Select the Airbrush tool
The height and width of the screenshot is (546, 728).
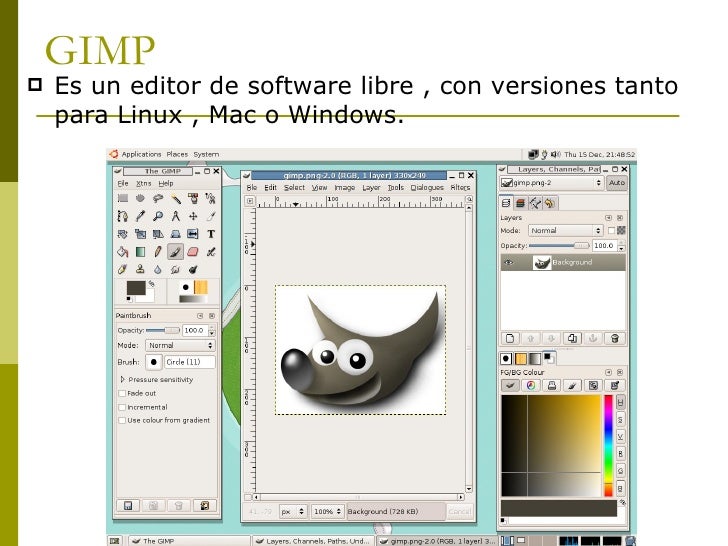pos(211,252)
